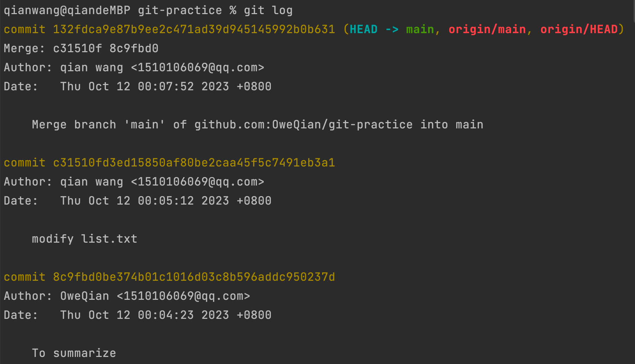The width and height of the screenshot is (635, 364).
Task: Click the github.com:OweQian/git-practice repository path
Action: point(303,125)
